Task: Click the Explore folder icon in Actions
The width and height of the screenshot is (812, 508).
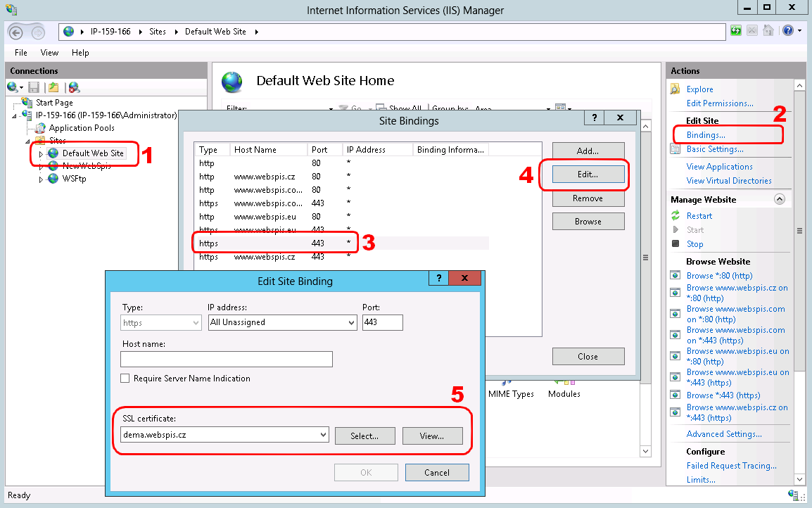Action: (675, 89)
